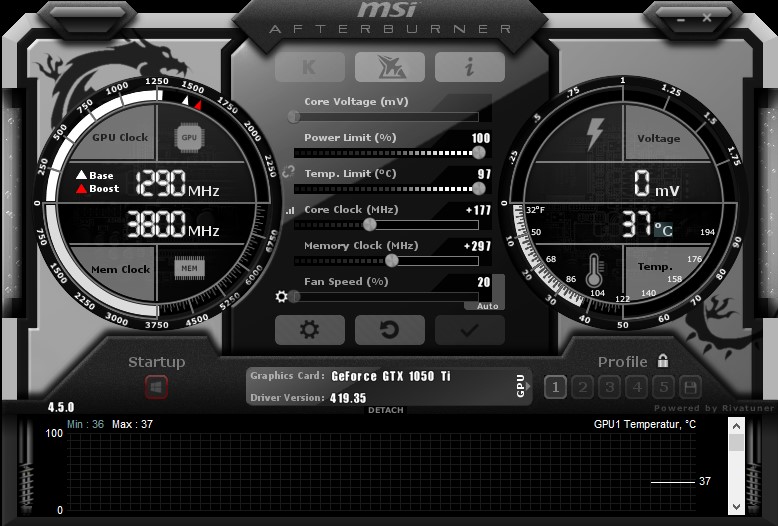Select profile slot 4
The width and height of the screenshot is (778, 526).
click(x=637, y=387)
